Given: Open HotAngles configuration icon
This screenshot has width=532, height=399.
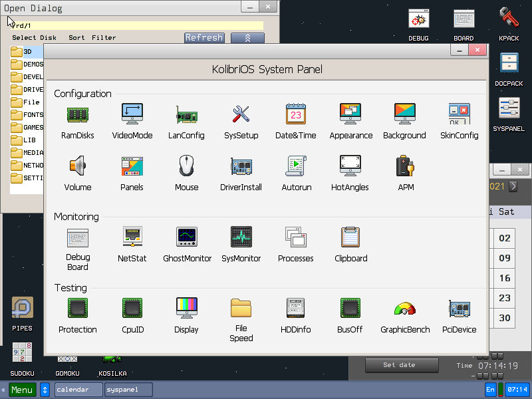Looking at the screenshot, I should [x=350, y=166].
